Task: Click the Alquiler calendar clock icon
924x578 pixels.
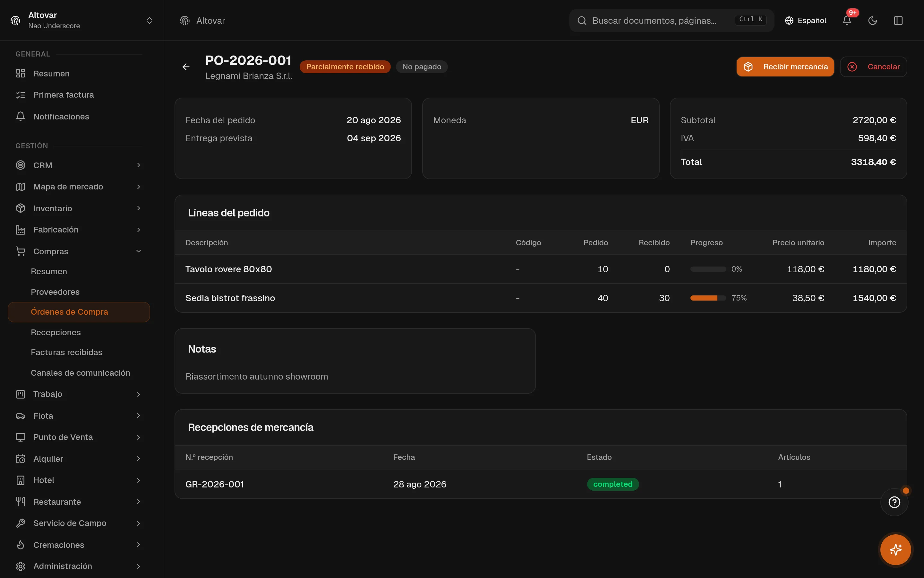Action: coord(21,459)
